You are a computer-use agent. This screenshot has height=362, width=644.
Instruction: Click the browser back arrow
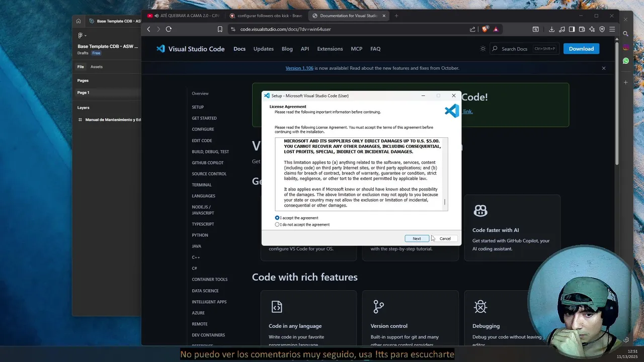coord(148,29)
